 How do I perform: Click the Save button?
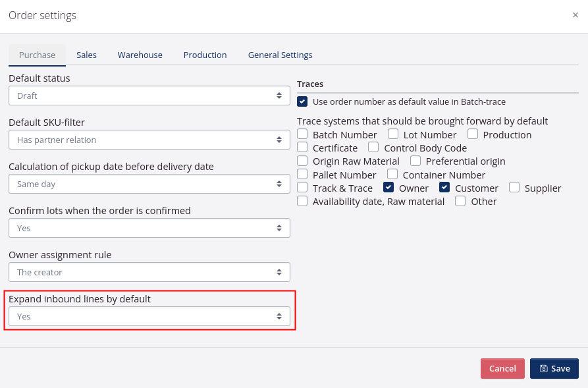(x=554, y=368)
